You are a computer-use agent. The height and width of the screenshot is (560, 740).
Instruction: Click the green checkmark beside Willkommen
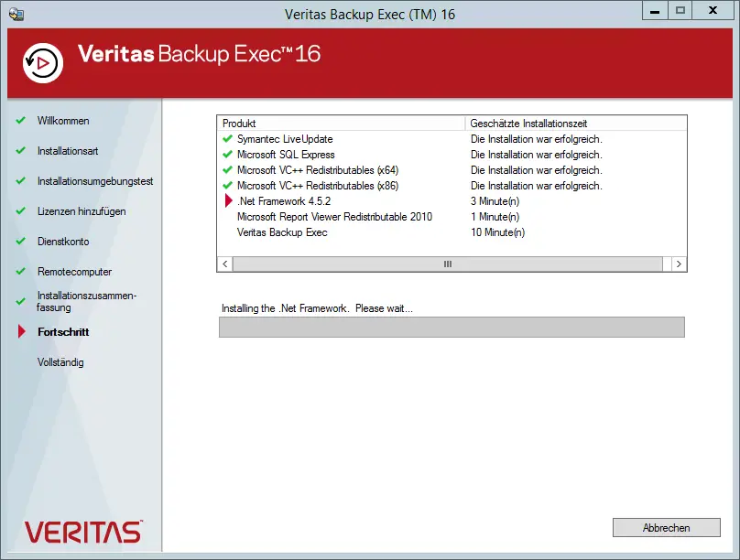(20, 120)
